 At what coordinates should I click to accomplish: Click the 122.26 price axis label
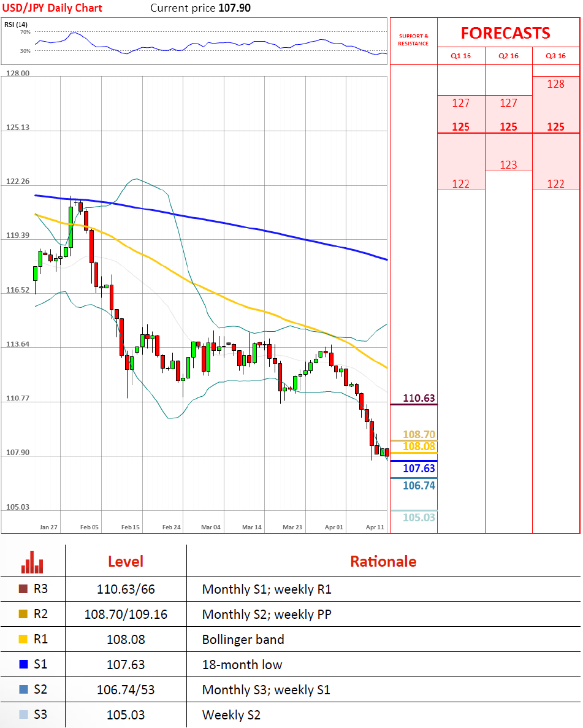tap(18, 181)
